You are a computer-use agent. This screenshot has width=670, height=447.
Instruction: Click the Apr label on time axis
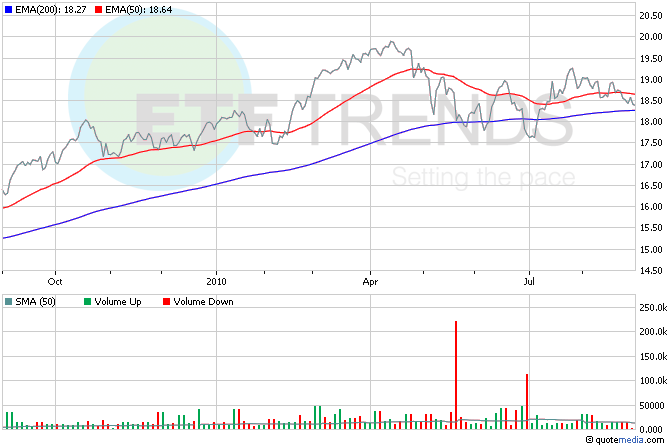(370, 282)
